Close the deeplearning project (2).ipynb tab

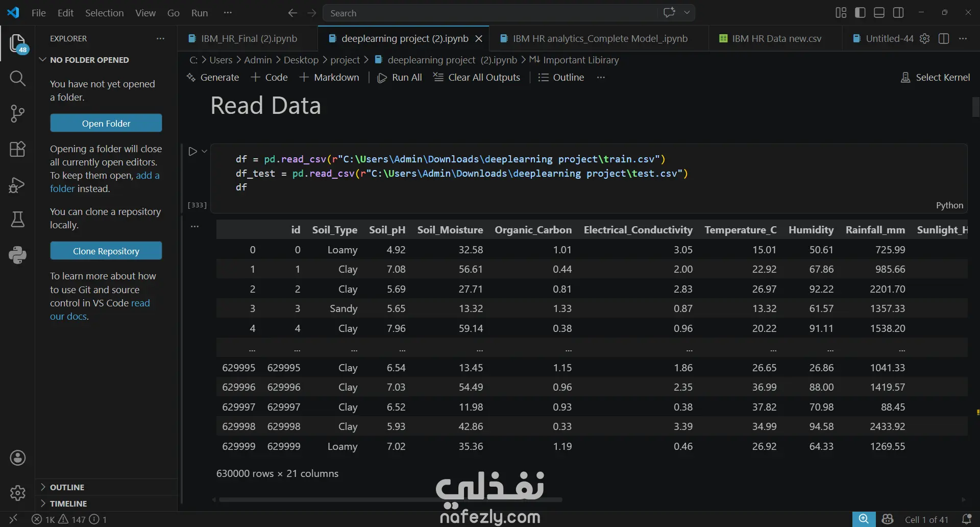(x=479, y=38)
